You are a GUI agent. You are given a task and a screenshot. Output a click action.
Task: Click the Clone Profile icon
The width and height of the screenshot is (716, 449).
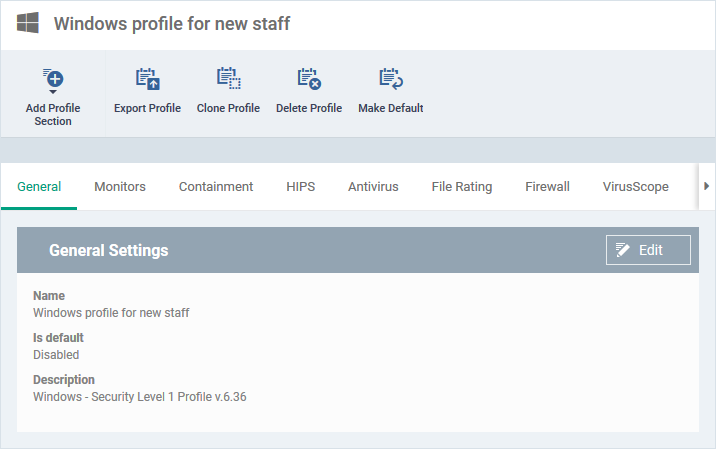228,79
